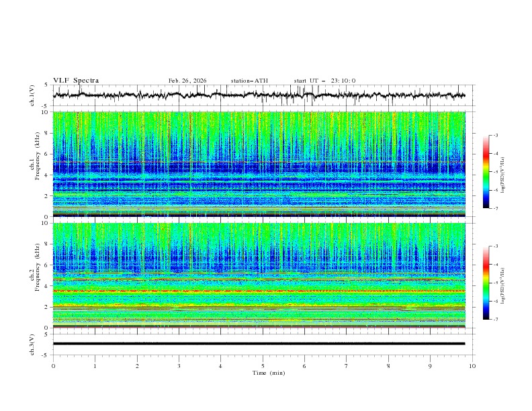532x411 pixels.
Task: Click the ch.2 "Frequency (kHz)" axis label
Action: 38,267
